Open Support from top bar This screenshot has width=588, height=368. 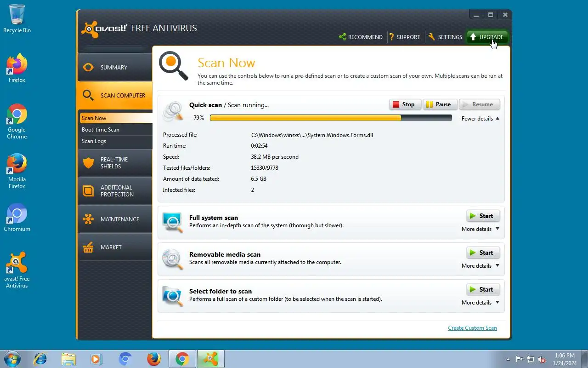pos(404,37)
